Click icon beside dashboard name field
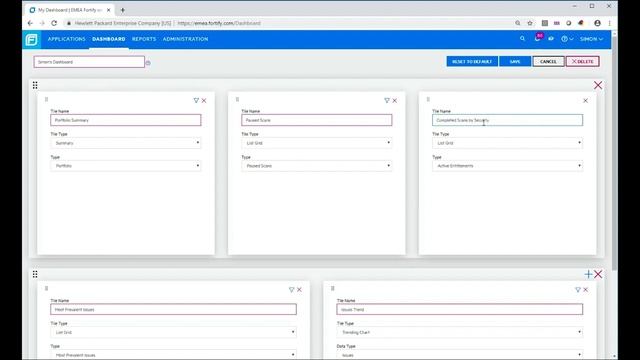Screen dimensions: 640x360 [x=148, y=63]
